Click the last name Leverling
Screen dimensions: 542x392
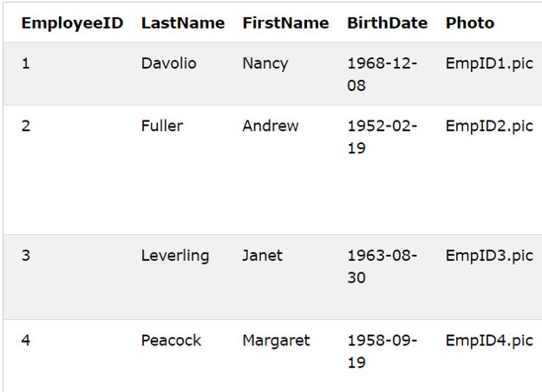click(x=175, y=256)
